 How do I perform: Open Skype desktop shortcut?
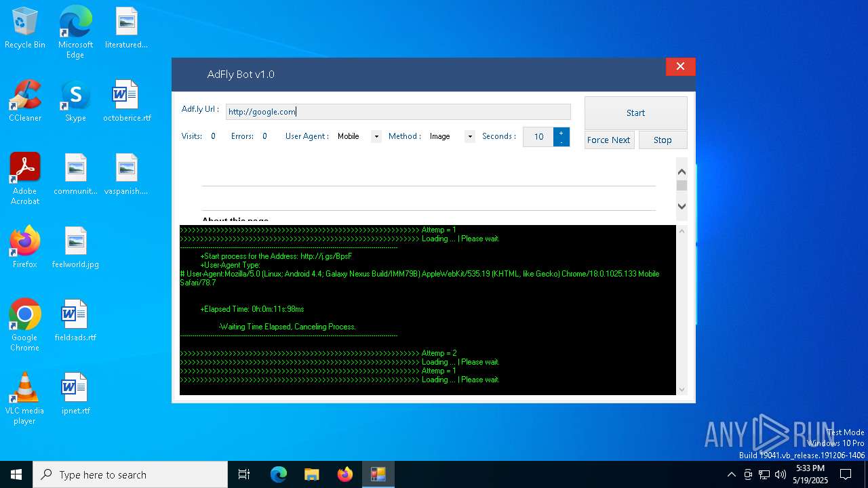(x=75, y=101)
